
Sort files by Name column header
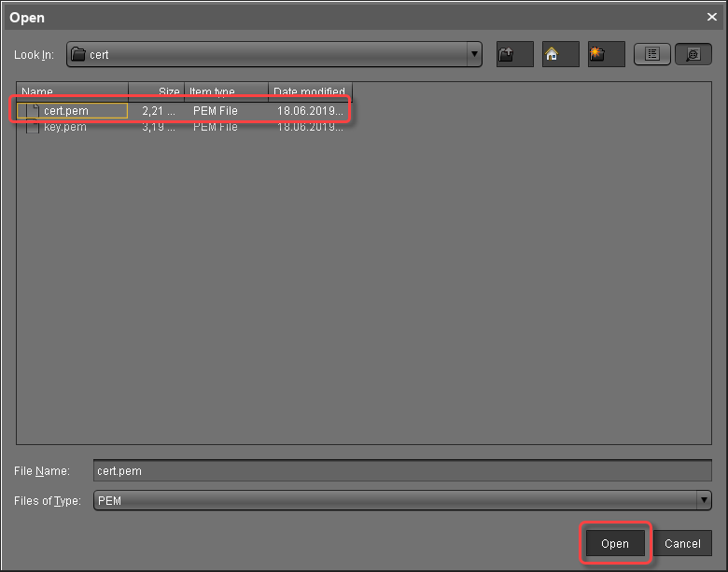point(73,92)
